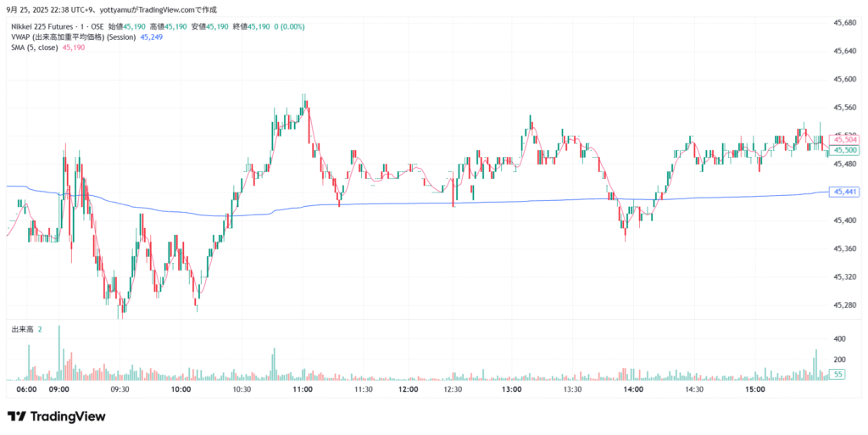This screenshot has height=435, width=868.
Task: Click the 45,680 price axis label
Action: click(x=846, y=22)
